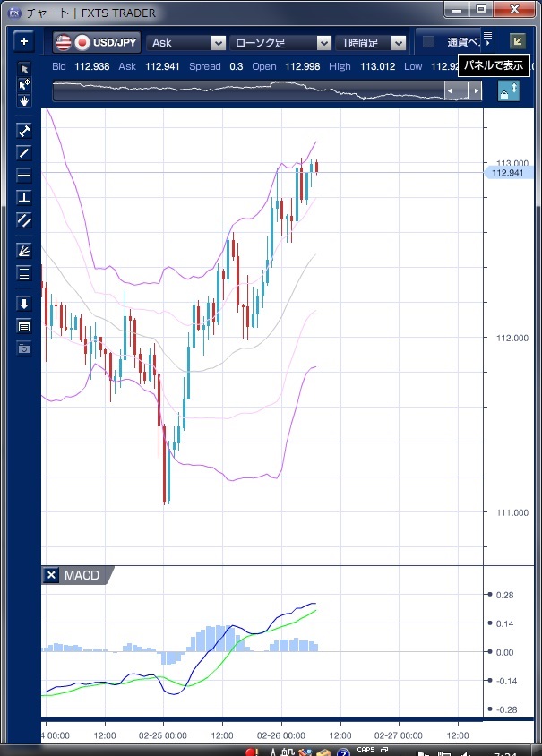Expand the 1時間足 timeframe dropdown

372,42
